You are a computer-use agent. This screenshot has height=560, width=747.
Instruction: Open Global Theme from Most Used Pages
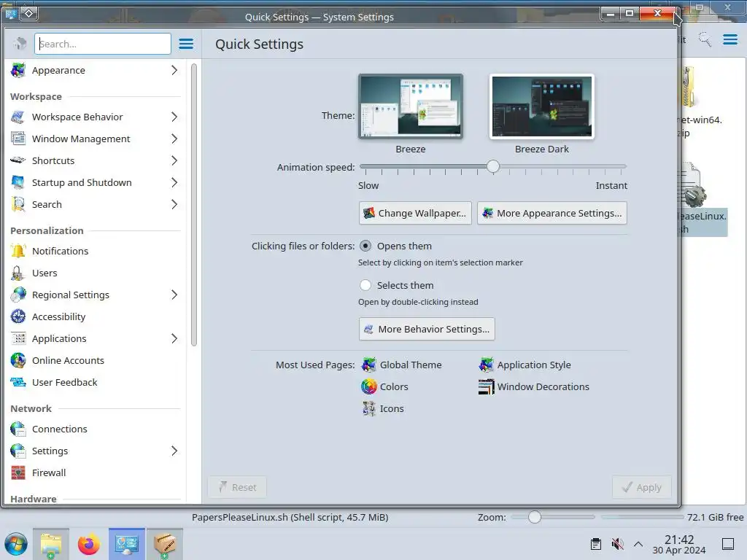[x=401, y=365]
